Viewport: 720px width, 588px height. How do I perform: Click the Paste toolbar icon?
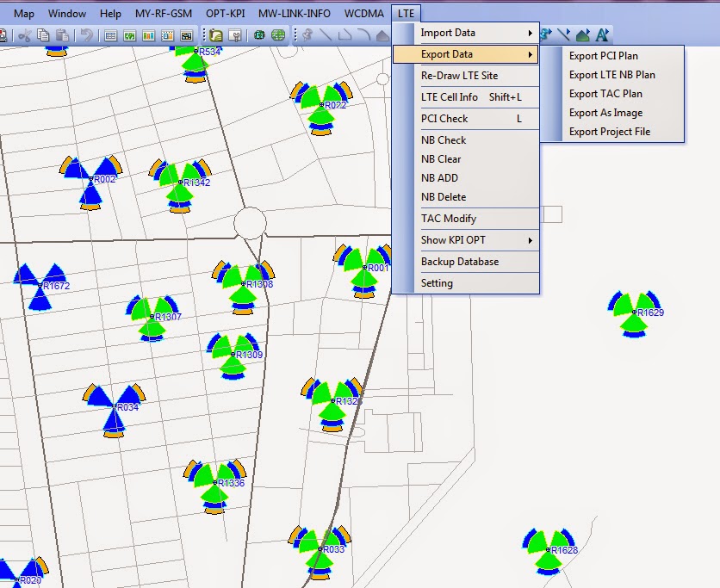click(60, 34)
